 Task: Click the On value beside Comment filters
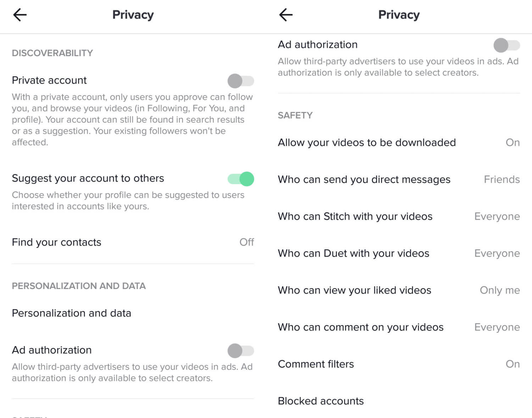pyautogui.click(x=512, y=364)
